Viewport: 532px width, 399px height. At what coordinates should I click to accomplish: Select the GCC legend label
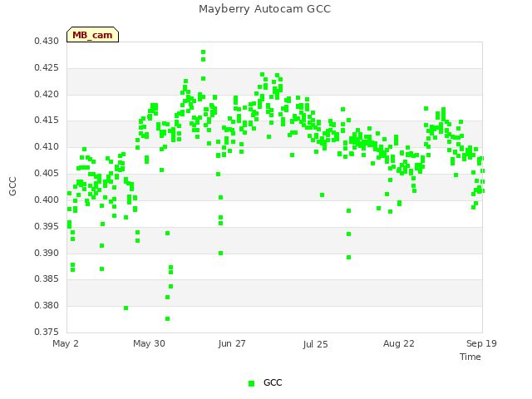273,382
